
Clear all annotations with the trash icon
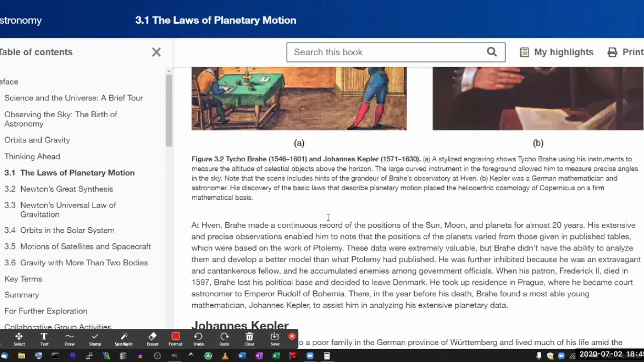(250, 339)
